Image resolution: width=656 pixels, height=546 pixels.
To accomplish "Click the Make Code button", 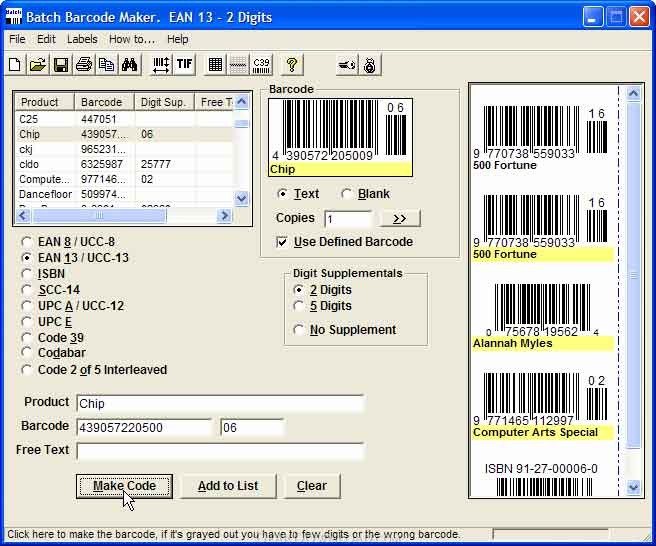I will [124, 486].
